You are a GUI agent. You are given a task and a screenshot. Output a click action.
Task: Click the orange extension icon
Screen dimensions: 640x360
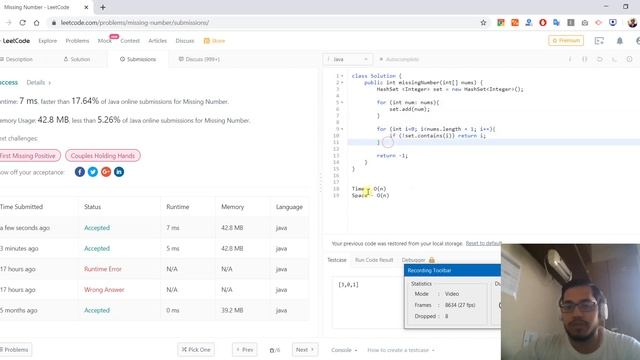[x=515, y=23]
